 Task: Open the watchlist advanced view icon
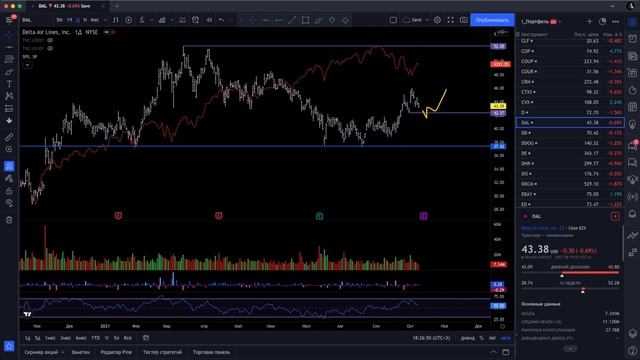(602, 21)
